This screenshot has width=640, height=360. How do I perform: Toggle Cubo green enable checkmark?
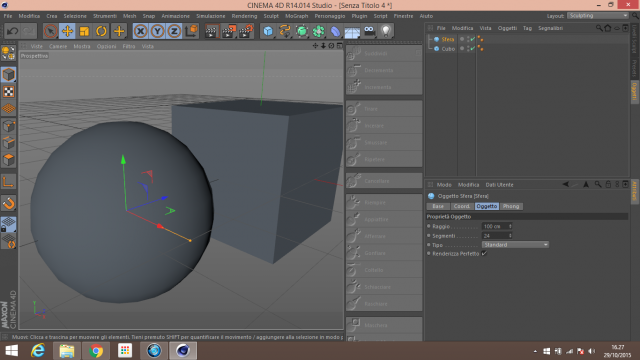click(472, 49)
